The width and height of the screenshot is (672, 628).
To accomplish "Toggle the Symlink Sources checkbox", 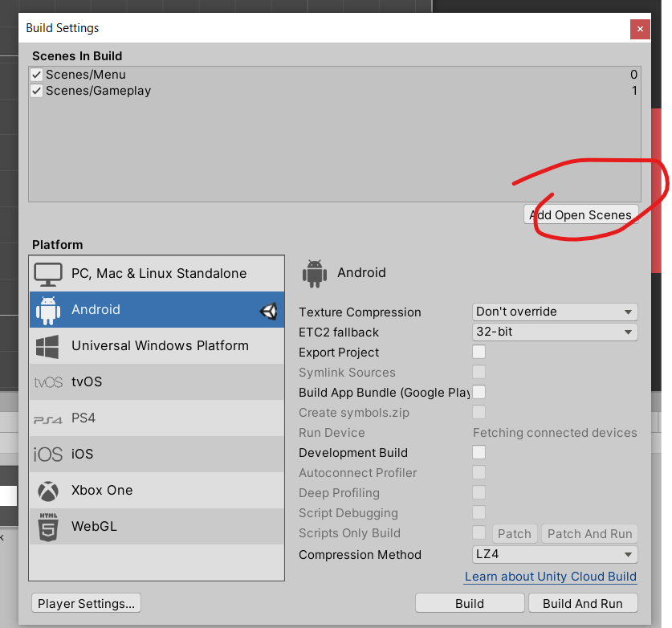I will point(479,372).
